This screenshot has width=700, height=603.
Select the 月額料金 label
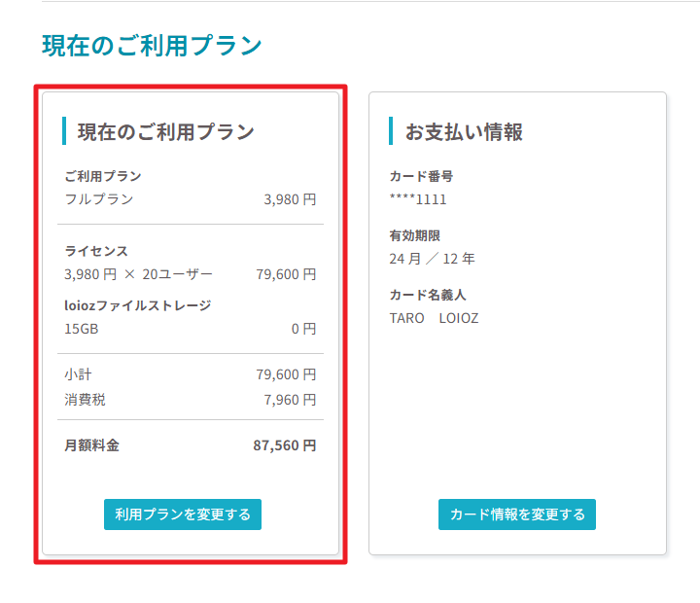[x=91, y=445]
